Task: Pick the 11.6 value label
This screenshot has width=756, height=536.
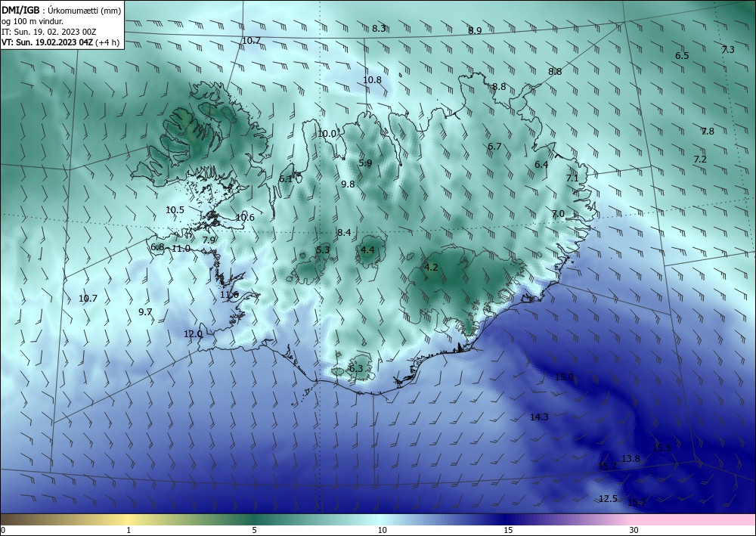Action: click(230, 295)
